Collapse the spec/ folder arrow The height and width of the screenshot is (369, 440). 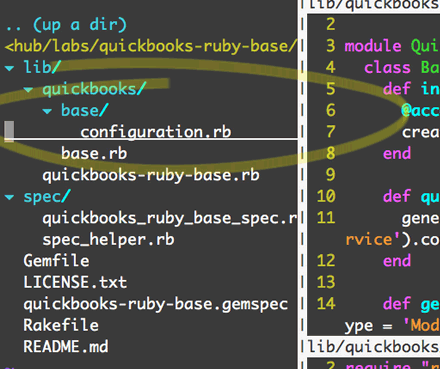tap(9, 197)
